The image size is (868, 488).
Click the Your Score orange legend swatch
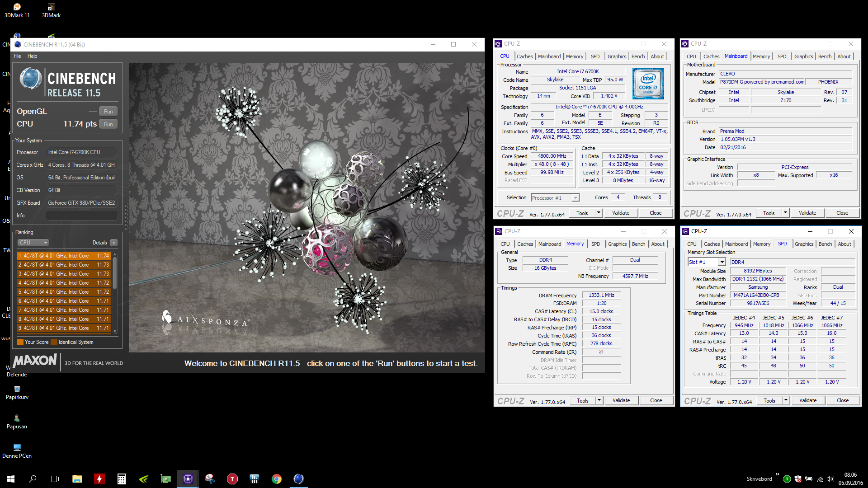[x=20, y=342]
